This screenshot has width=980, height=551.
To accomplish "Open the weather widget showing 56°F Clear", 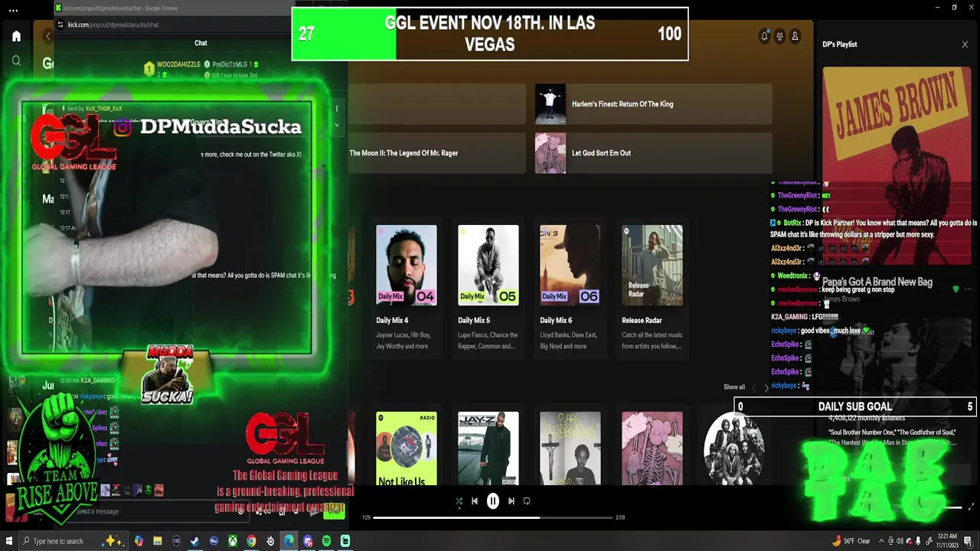I will pos(851,541).
